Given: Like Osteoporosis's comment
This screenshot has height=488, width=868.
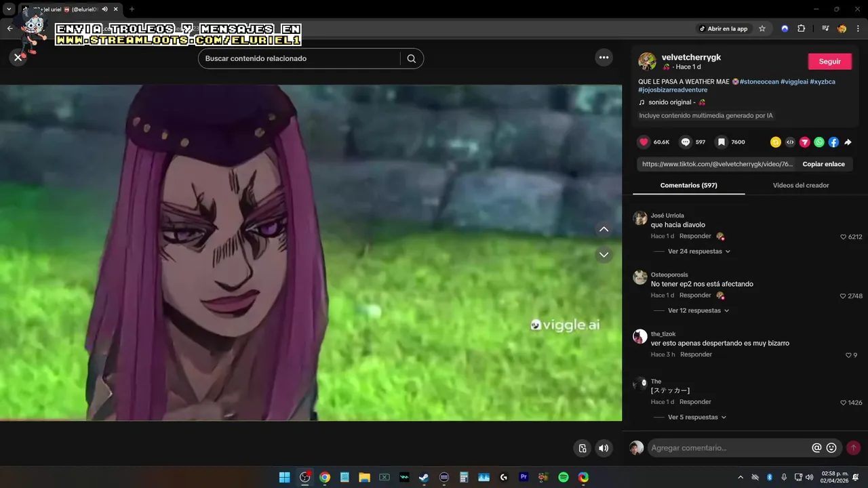Looking at the screenshot, I should [843, 296].
